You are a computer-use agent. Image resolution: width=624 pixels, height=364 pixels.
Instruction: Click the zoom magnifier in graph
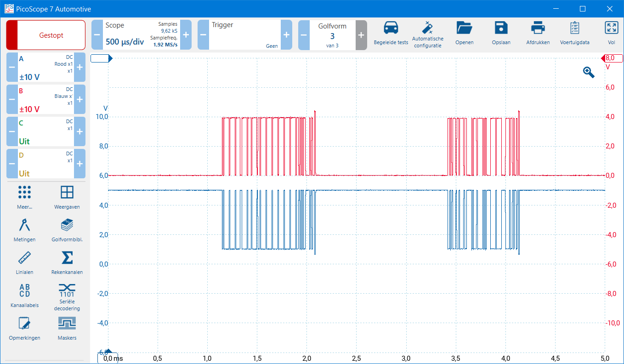coord(589,72)
